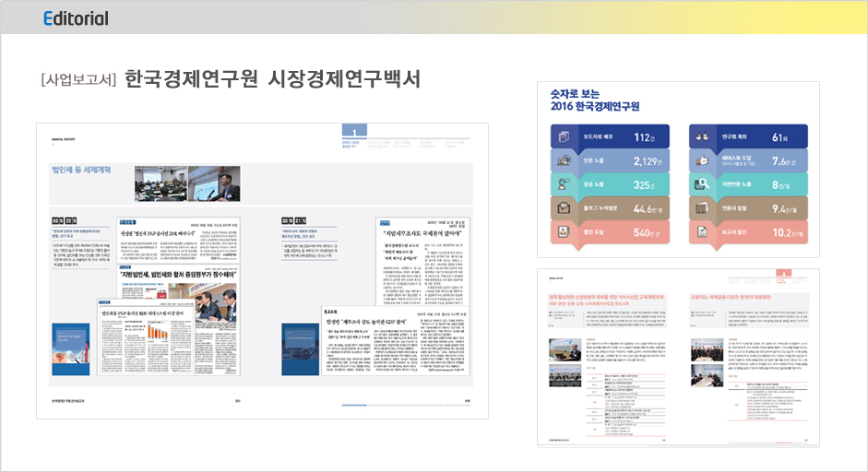This screenshot has width=868, height=472.
Task: Click the thumbs-up Facebook icon beside 7.6만 건
Action: tap(702, 161)
